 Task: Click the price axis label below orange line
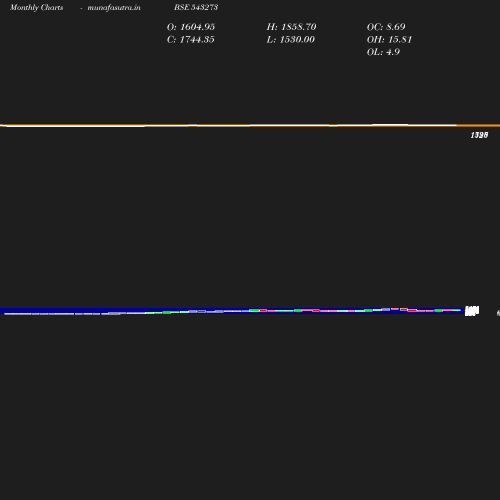pyautogui.click(x=479, y=135)
